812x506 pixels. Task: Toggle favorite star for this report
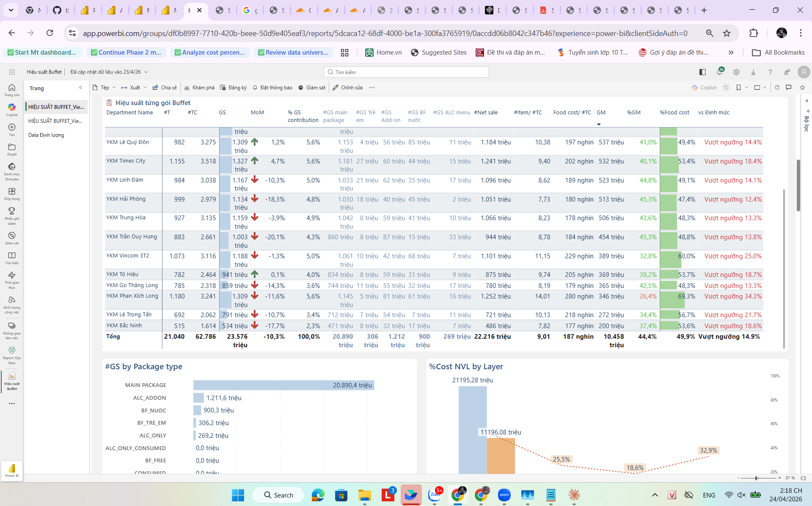tap(802, 88)
